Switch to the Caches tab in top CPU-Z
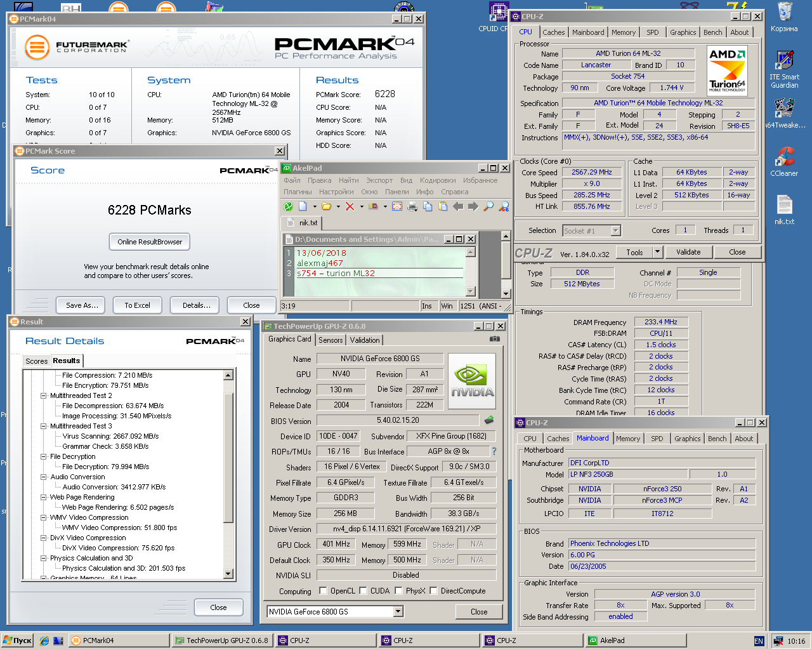This screenshot has height=650, width=812. [553, 32]
